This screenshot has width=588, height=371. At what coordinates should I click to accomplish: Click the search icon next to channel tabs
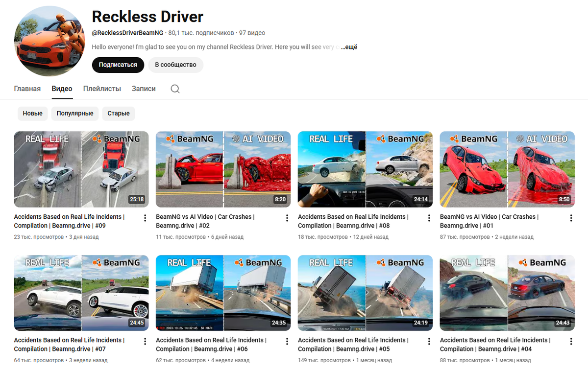pyautogui.click(x=175, y=89)
